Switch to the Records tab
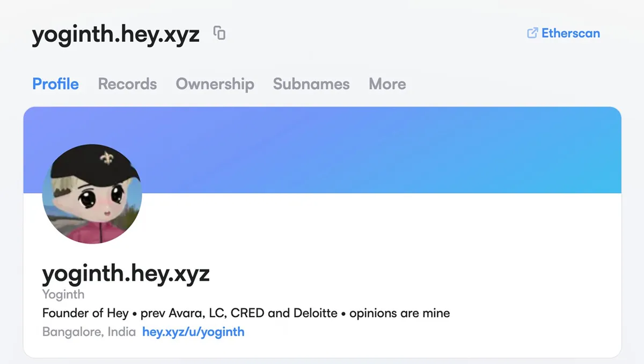The width and height of the screenshot is (644, 364). [x=127, y=84]
